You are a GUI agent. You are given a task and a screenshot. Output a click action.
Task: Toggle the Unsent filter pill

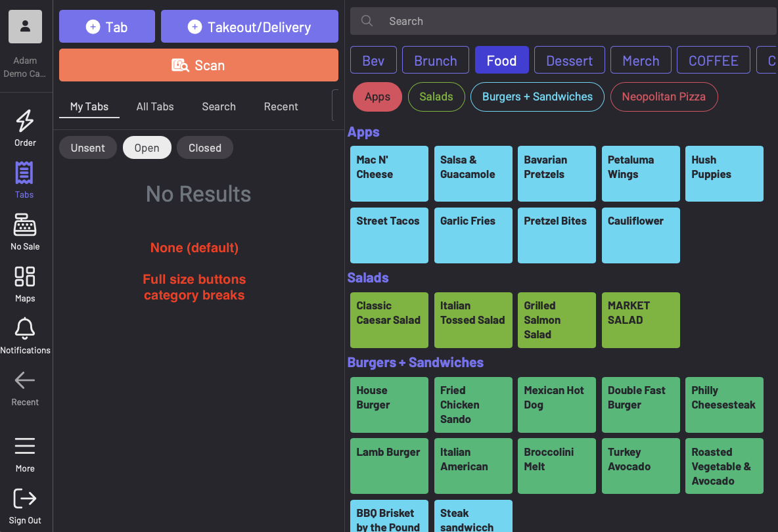(88, 148)
